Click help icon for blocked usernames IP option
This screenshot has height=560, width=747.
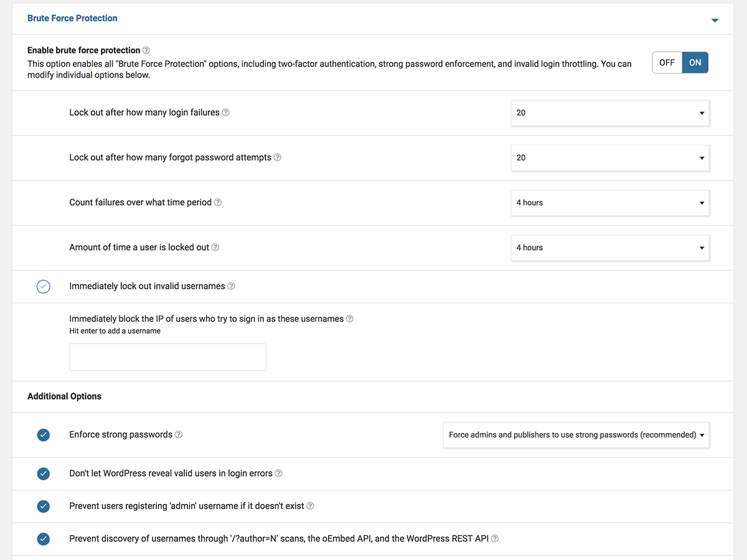point(350,319)
